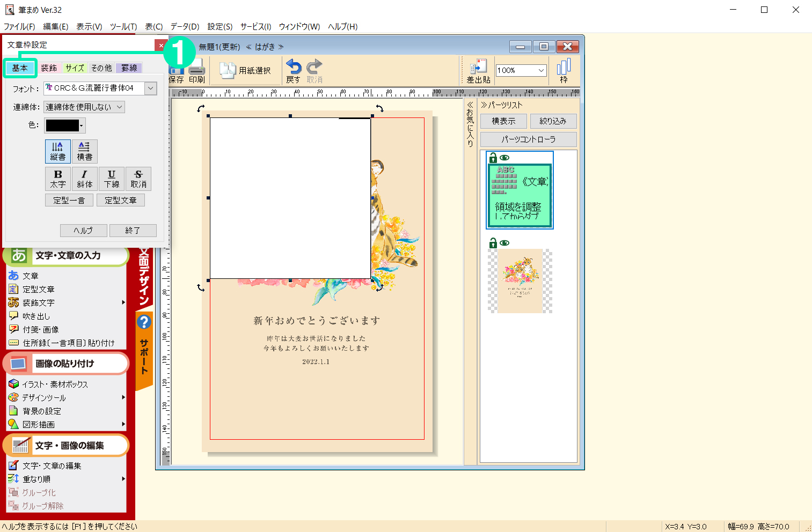This screenshot has width=812, height=532.
Task: Switch to the 罫線 tab
Action: [x=128, y=68]
